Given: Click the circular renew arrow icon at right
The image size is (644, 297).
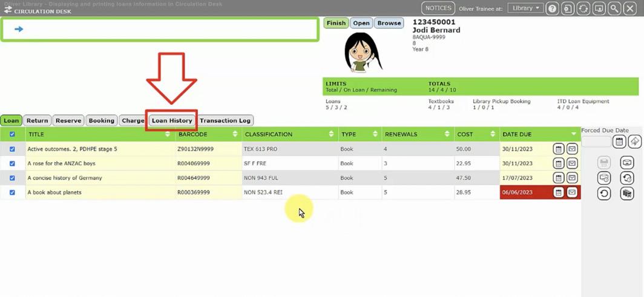Looking at the screenshot, I should point(604,193).
